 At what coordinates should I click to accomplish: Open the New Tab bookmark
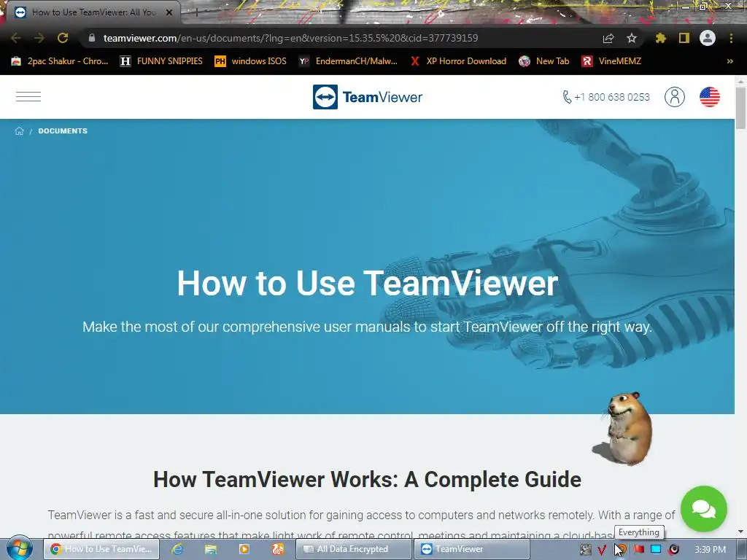(543, 61)
